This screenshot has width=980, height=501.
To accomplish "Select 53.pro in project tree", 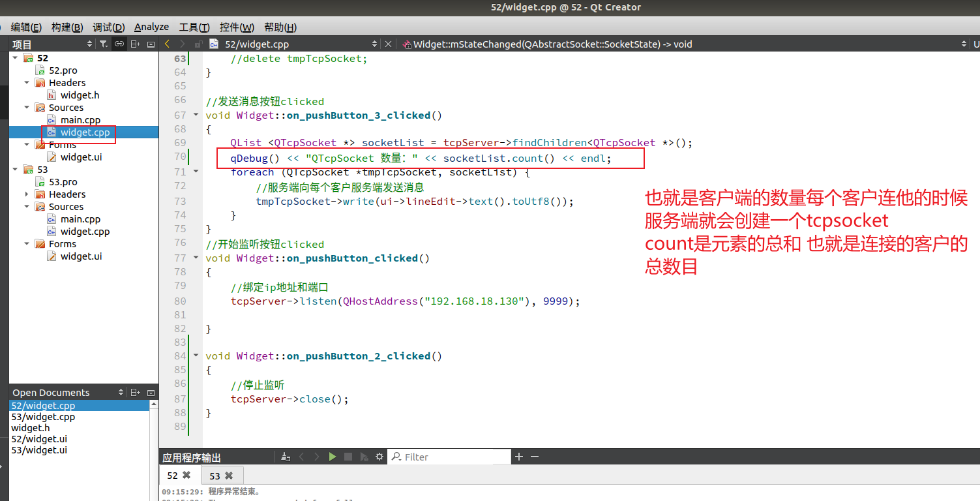I will coord(63,182).
